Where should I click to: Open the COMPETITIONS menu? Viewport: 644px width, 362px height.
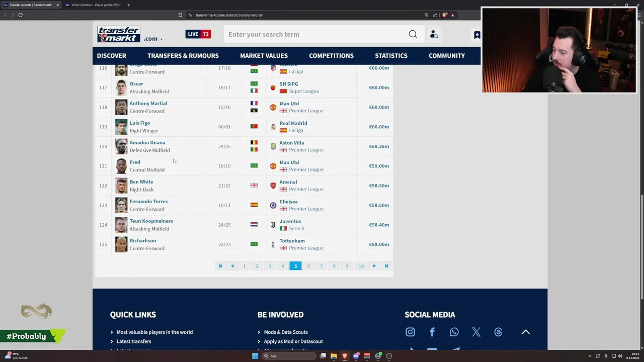click(331, 55)
